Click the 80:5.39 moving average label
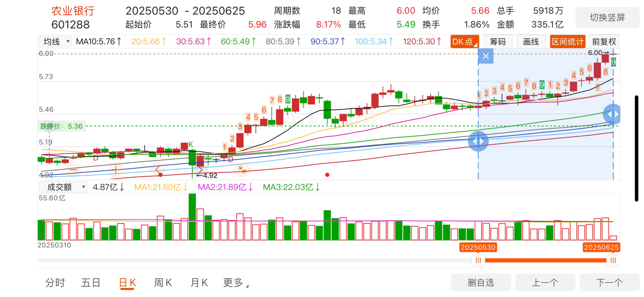 click(283, 41)
